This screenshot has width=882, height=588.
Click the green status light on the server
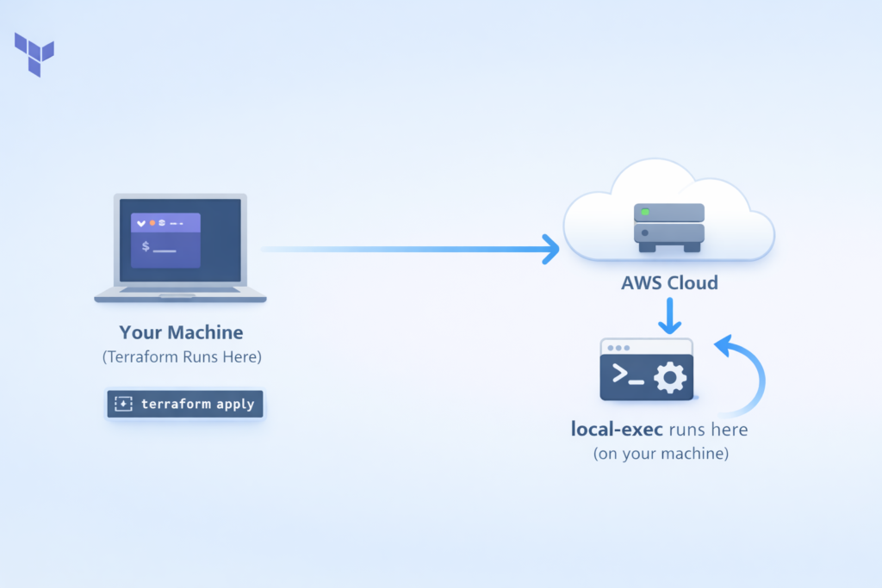[643, 211]
